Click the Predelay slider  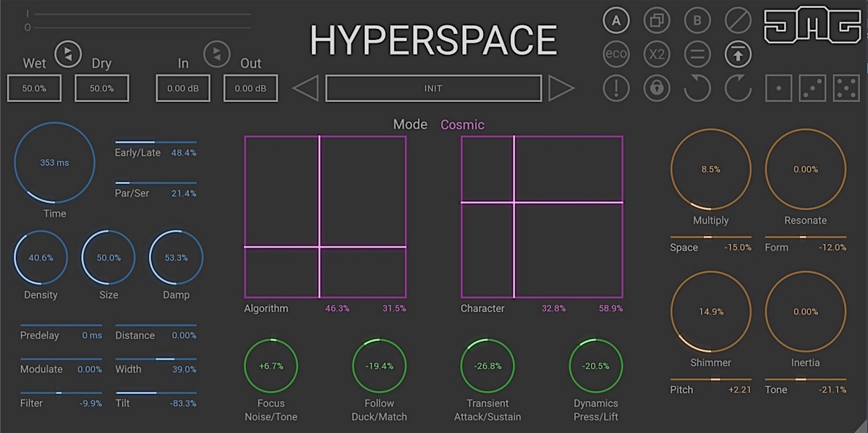coord(61,325)
